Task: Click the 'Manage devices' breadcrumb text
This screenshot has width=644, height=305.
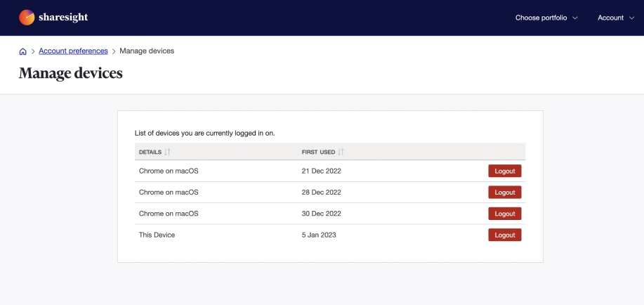Action: (147, 51)
